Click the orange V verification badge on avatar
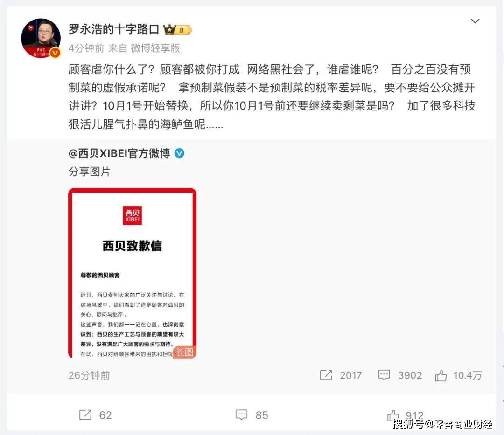Image resolution: width=504 pixels, height=435 pixels. (55, 53)
